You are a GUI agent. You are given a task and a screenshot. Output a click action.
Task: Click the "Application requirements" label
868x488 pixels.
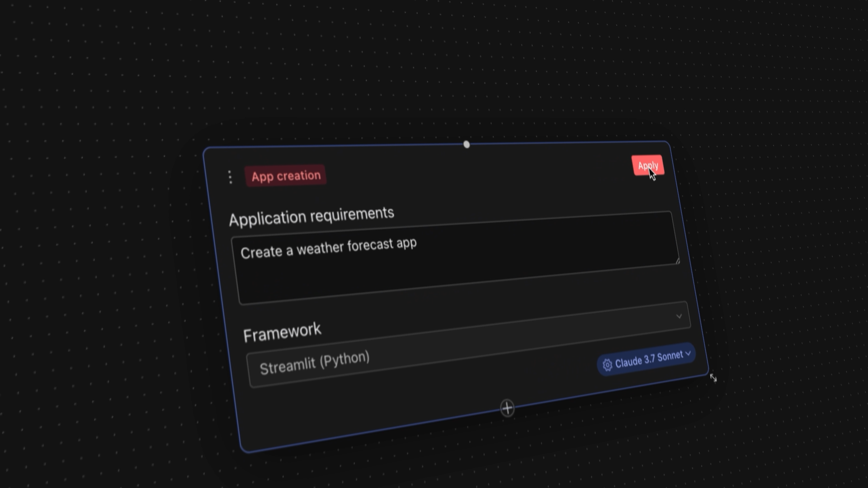311,216
